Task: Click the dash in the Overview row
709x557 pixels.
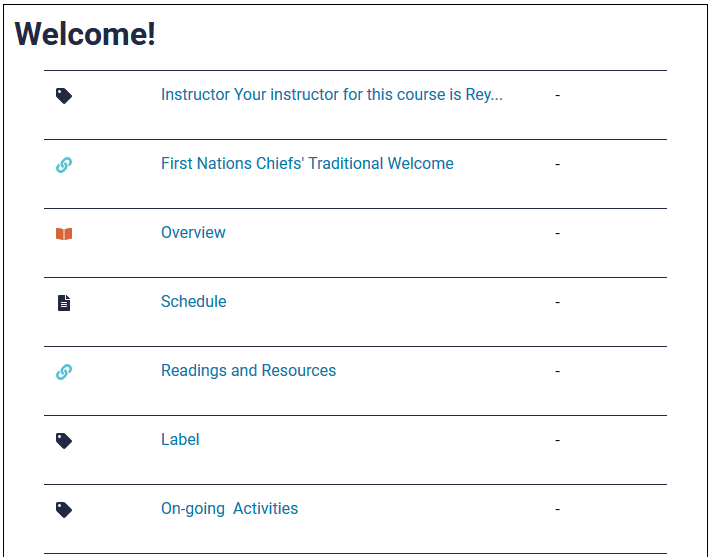Action: coord(558,233)
